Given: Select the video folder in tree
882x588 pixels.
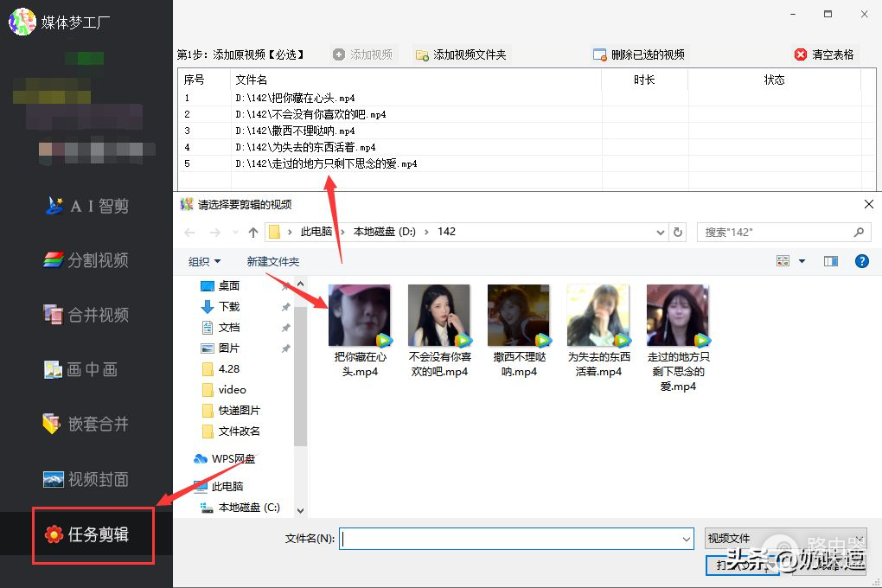Looking at the screenshot, I should click(x=232, y=389).
